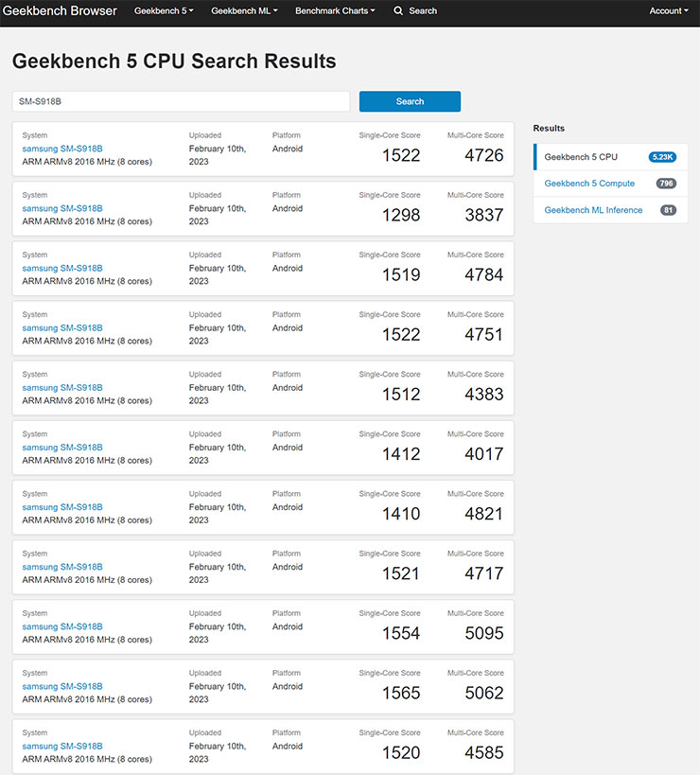The image size is (700, 775).
Task: Open Geekbench ML Inference results
Action: (592, 209)
